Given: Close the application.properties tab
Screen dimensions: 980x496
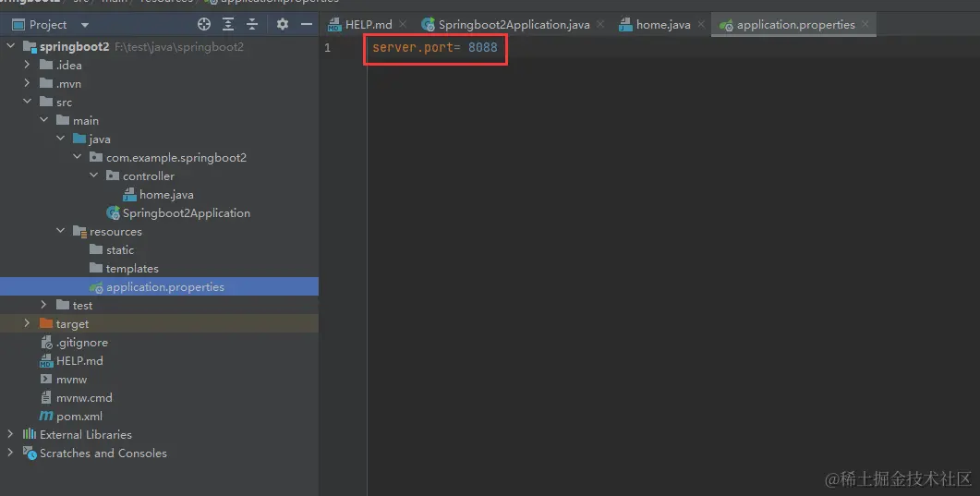Looking at the screenshot, I should click(865, 24).
